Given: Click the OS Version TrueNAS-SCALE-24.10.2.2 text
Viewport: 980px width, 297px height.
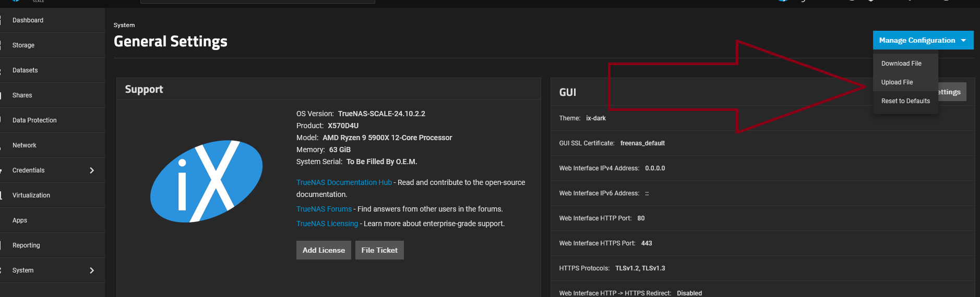Looking at the screenshot, I should pyautogui.click(x=361, y=114).
